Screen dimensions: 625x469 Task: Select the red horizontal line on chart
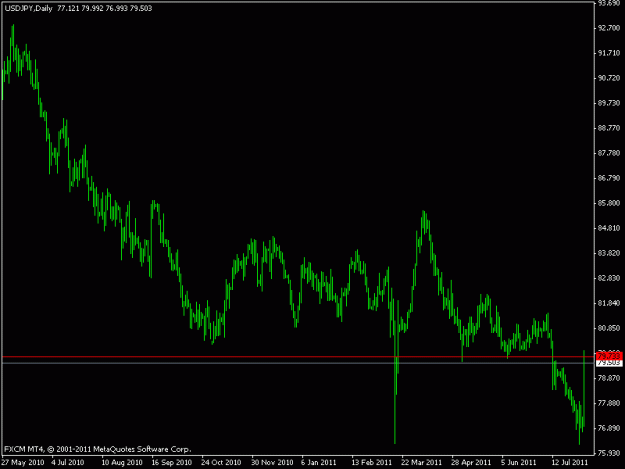[298, 357]
